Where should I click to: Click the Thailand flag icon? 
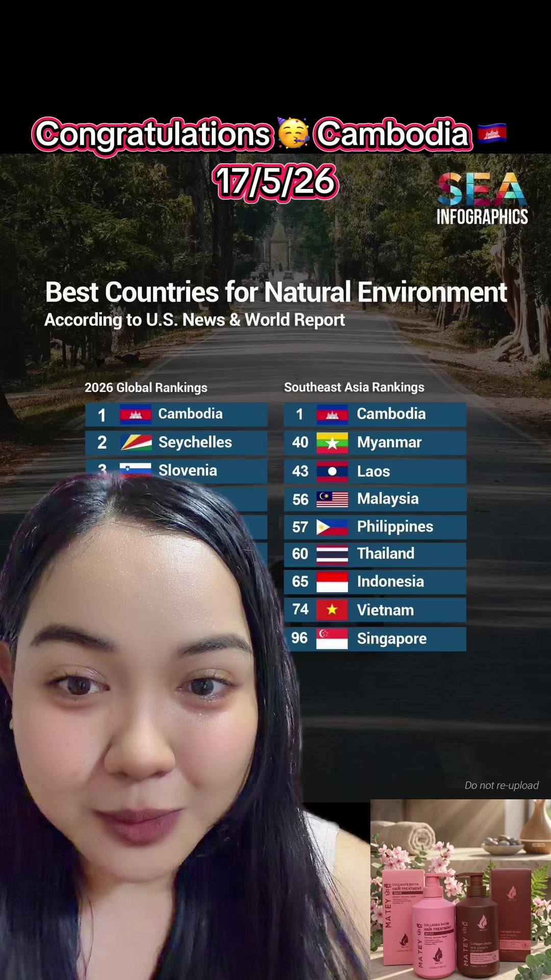(x=332, y=554)
